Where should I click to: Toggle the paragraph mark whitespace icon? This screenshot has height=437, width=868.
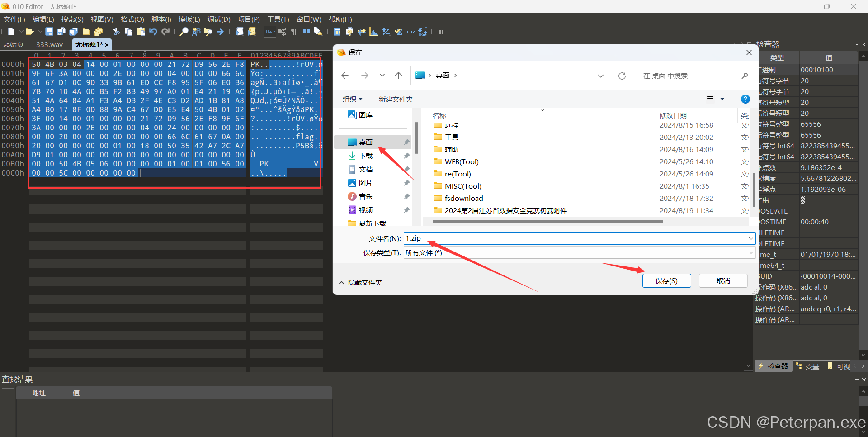pos(294,32)
